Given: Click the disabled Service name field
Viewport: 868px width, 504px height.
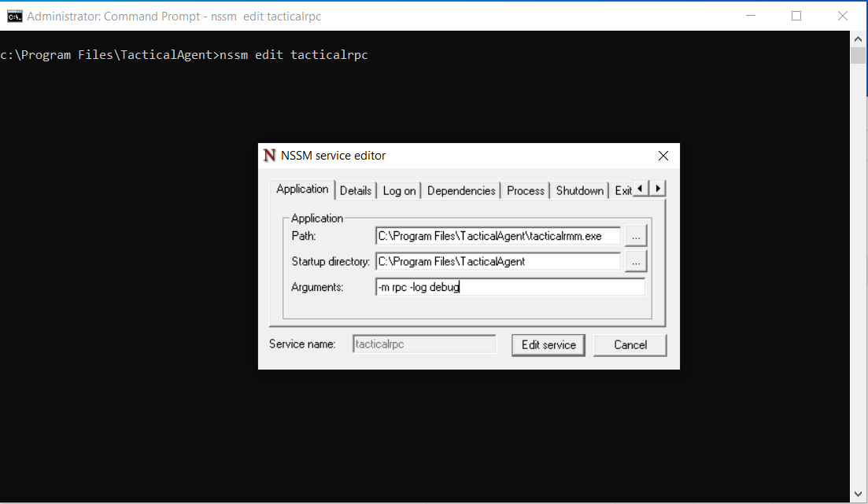Looking at the screenshot, I should (x=424, y=344).
